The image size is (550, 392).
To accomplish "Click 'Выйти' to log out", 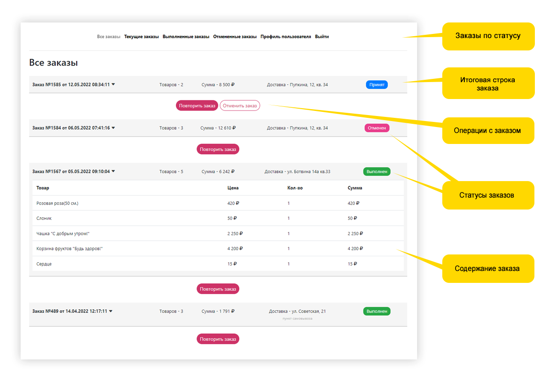I will [322, 37].
